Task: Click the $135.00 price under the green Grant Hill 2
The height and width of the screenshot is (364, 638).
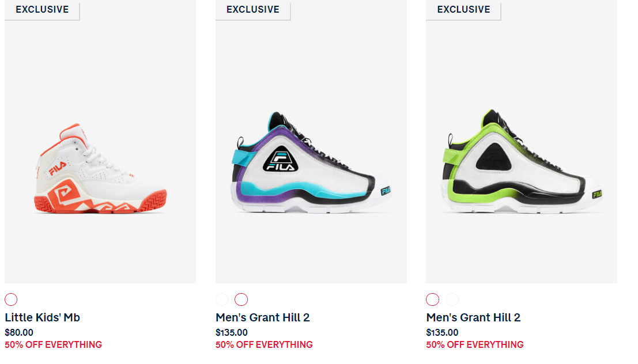Action: tap(442, 333)
